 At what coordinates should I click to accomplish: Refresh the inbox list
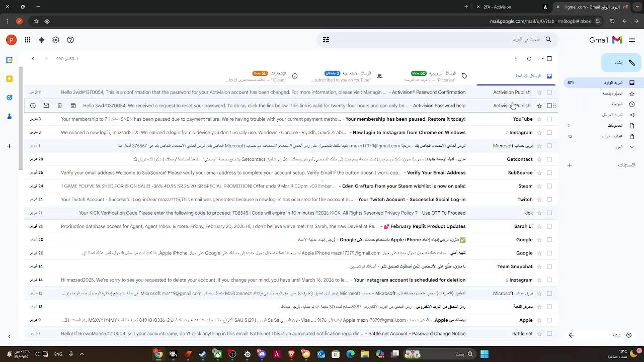pos(529,59)
